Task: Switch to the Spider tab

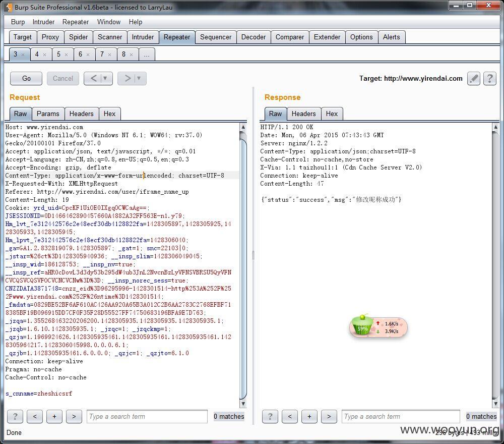Action: point(79,37)
